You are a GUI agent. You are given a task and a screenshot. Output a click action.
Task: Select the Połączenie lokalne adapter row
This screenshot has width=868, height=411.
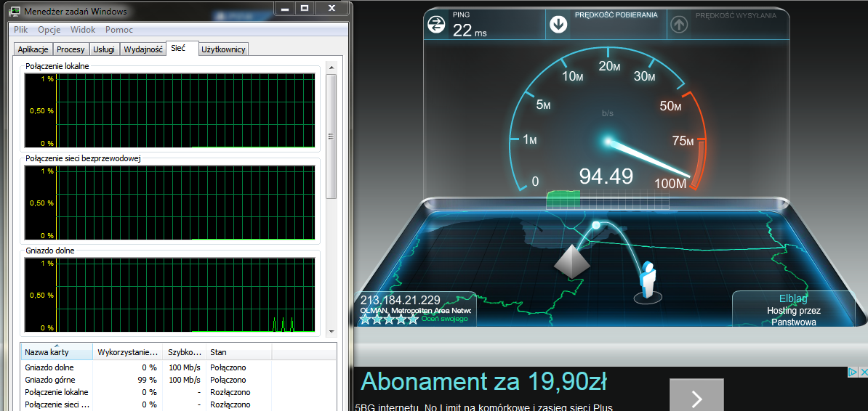pyautogui.click(x=178, y=392)
